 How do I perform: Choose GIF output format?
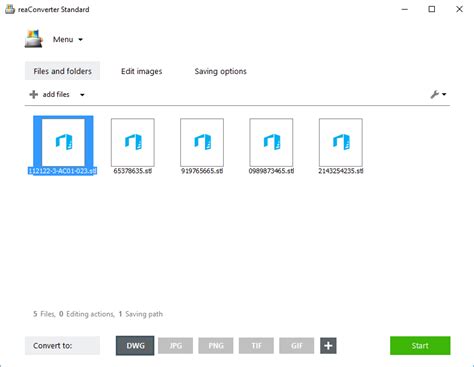(x=297, y=346)
